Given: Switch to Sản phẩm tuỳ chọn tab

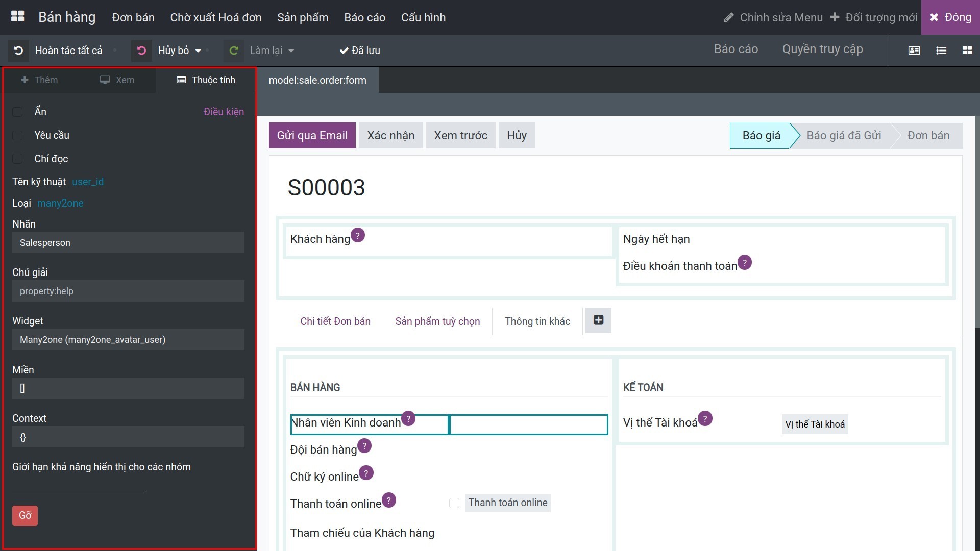Looking at the screenshot, I should point(437,321).
